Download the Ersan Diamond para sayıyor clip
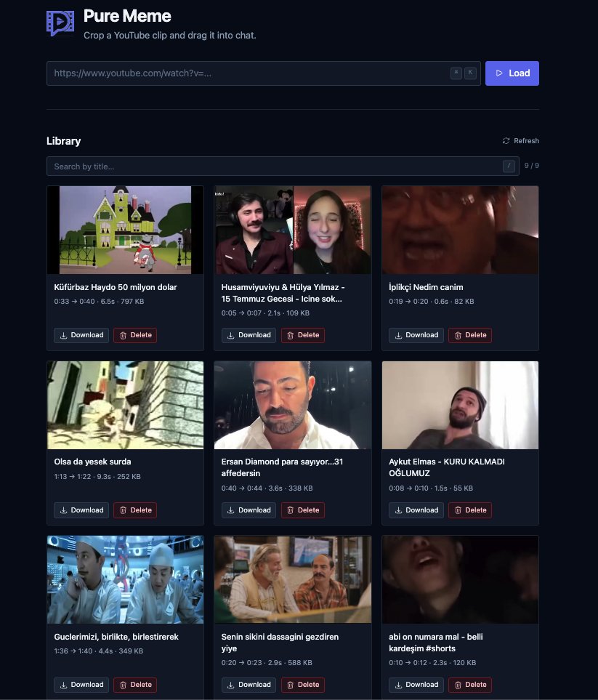598x700 pixels. pos(249,510)
